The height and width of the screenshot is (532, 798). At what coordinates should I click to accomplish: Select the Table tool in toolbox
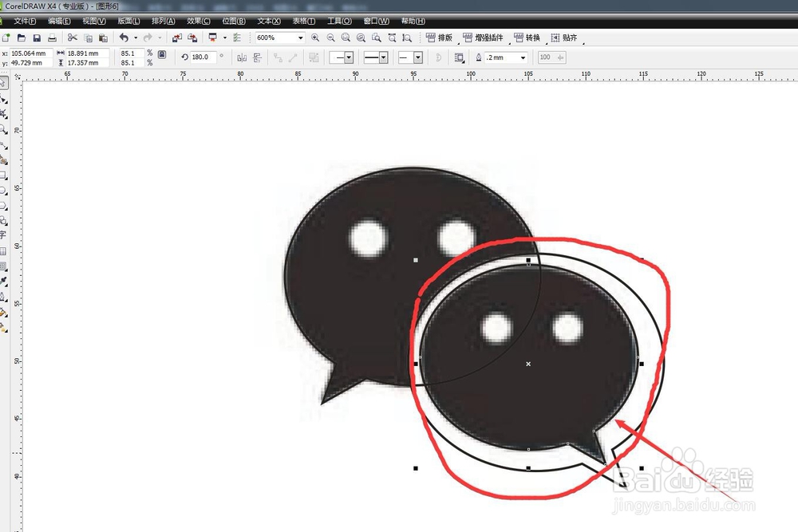3,250
